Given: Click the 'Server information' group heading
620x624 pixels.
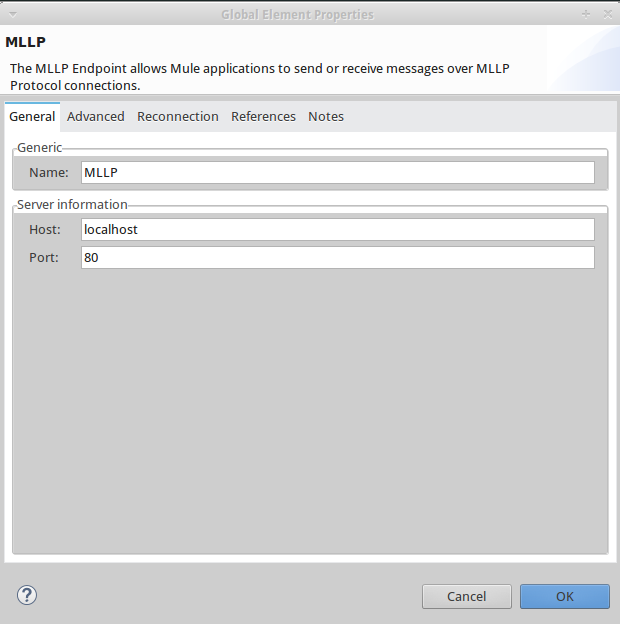Looking at the screenshot, I should (72, 205).
